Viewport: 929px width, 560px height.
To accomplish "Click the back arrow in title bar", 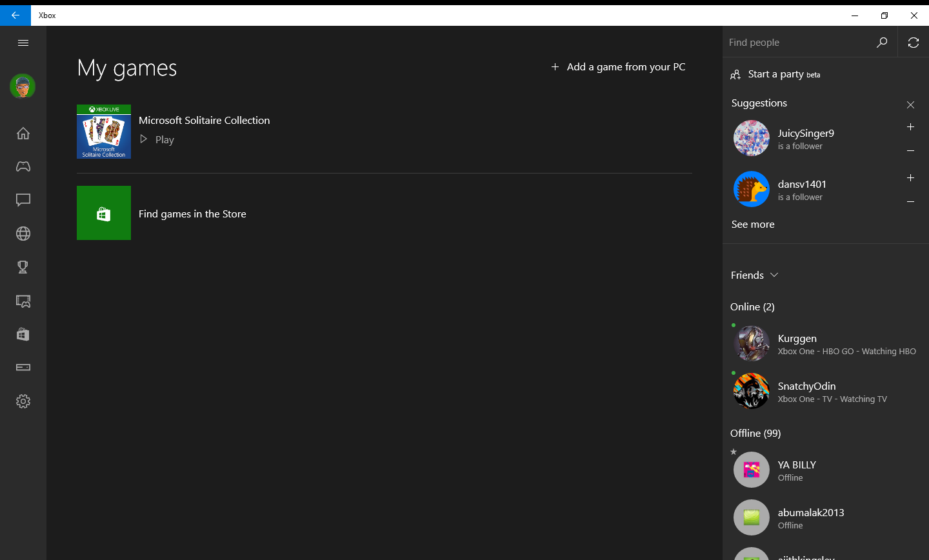I will point(15,15).
